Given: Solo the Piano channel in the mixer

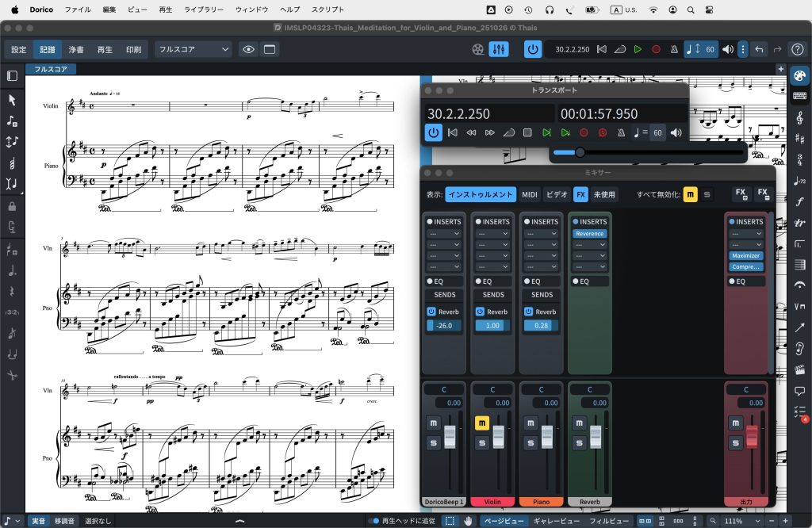Looking at the screenshot, I should pyautogui.click(x=530, y=443).
